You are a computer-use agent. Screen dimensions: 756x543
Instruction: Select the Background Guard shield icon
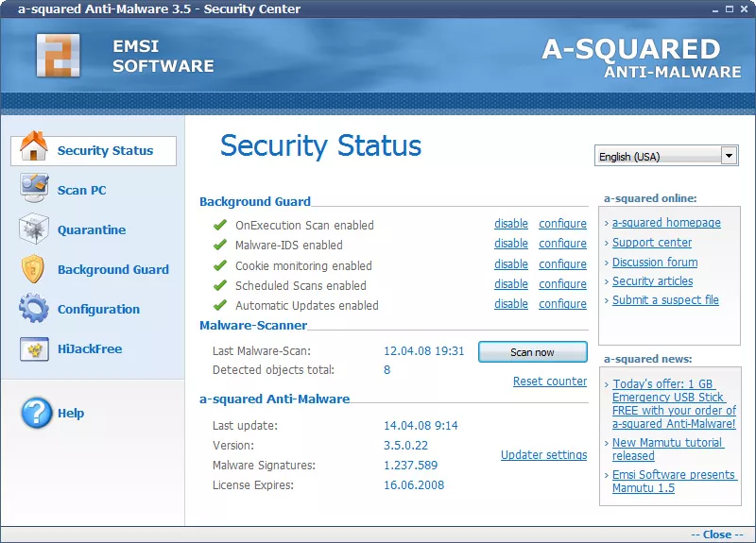click(x=33, y=269)
